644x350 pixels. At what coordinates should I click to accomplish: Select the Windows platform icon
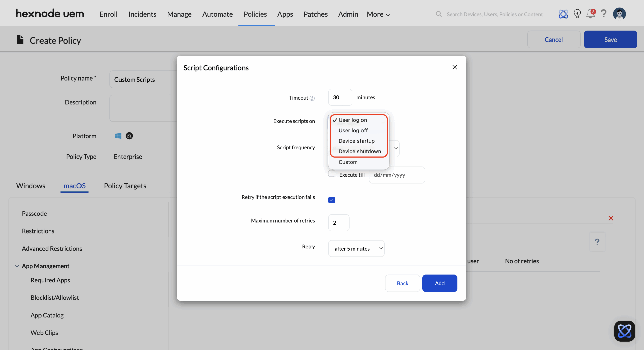(118, 136)
